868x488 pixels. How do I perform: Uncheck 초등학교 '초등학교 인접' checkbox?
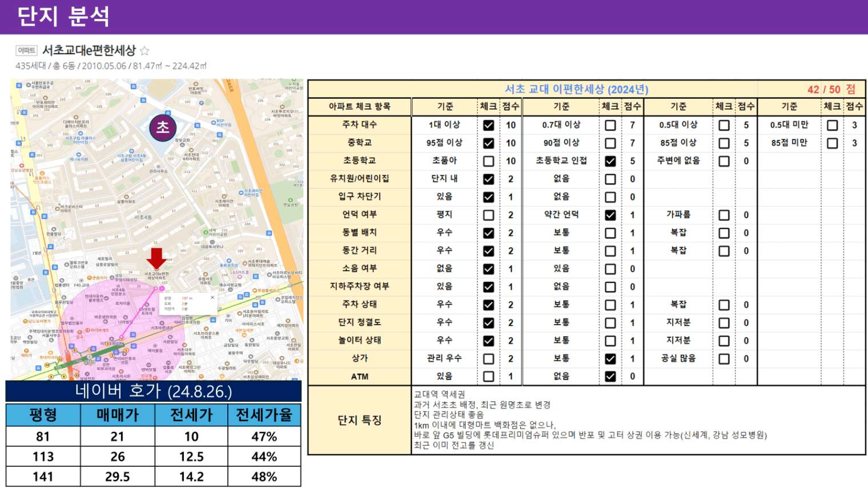tap(610, 161)
